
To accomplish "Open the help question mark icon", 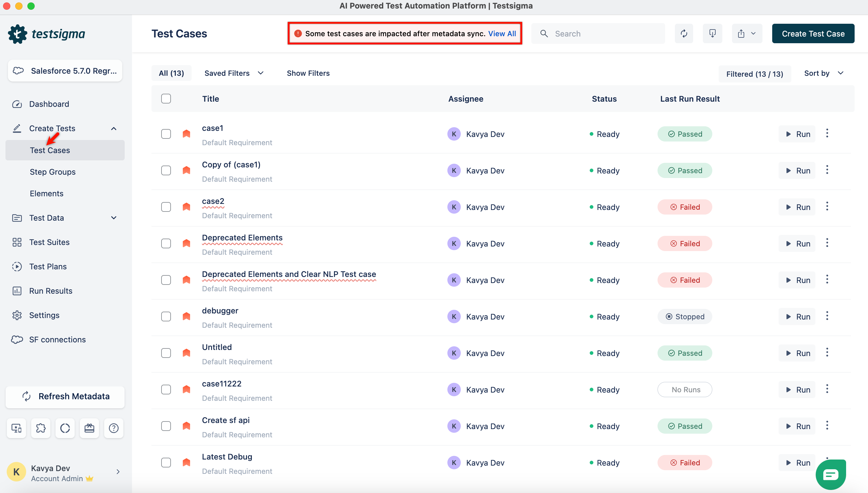I will pos(114,428).
